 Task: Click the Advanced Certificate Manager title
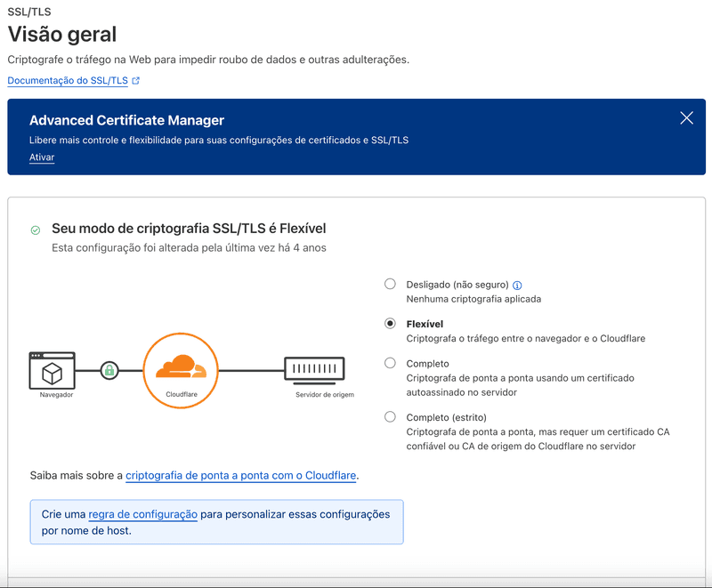(126, 120)
